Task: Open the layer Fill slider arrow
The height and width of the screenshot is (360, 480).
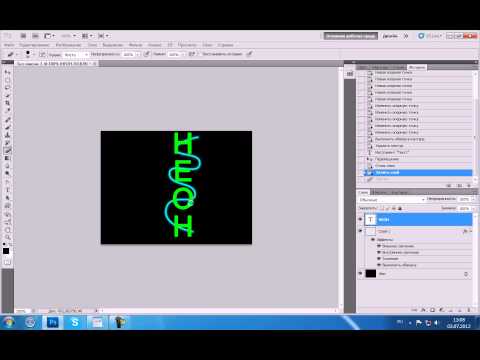Action: pos(473,208)
